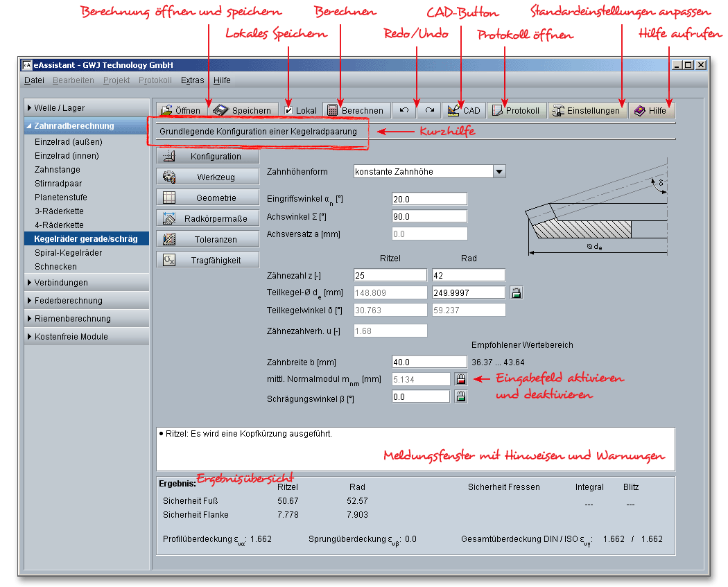Open the CAD export button
The height and width of the screenshot is (587, 728).
pyautogui.click(x=463, y=110)
